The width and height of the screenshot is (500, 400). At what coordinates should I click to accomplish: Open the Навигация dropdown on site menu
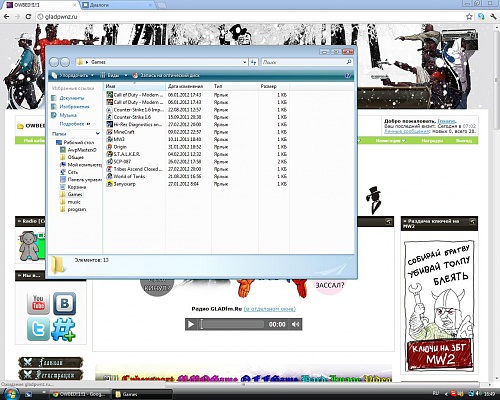click(390, 141)
